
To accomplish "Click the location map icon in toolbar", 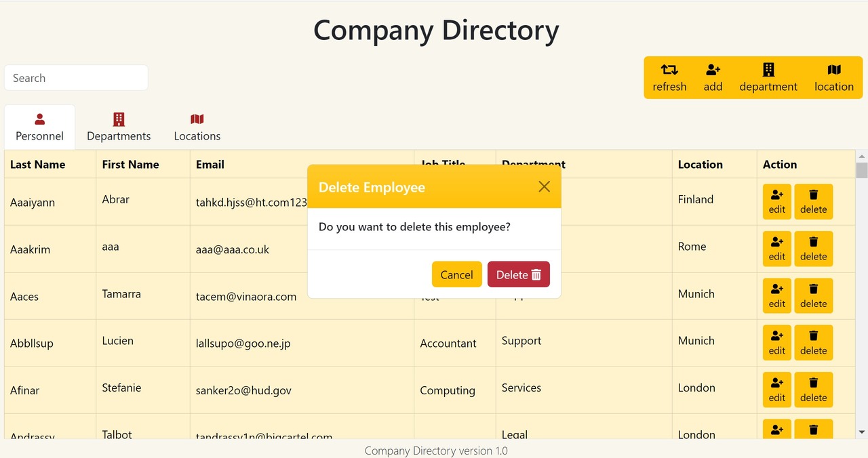I will [834, 70].
